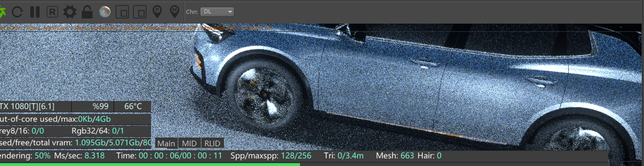Viewport: 644px width, 166px height.
Task: Switch to the Main tab
Action: (x=166, y=143)
